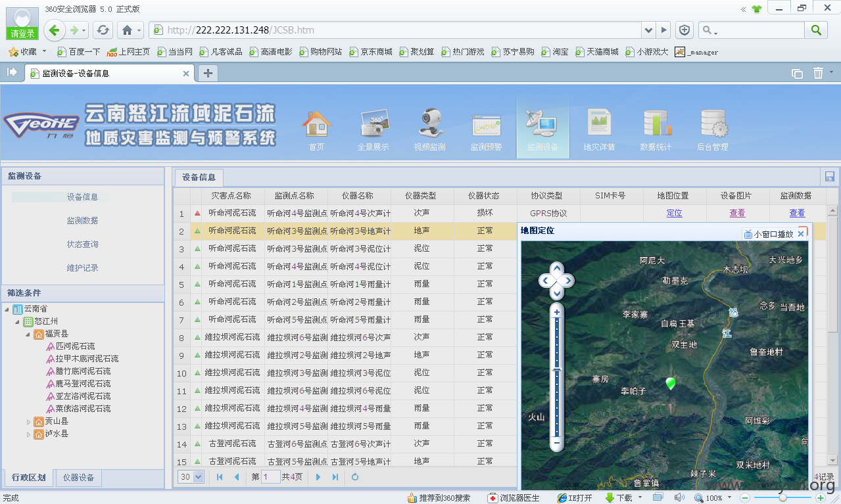This screenshot has width=841, height=504.
Task: Sort by the 仪器类型 column header
Action: click(x=422, y=196)
